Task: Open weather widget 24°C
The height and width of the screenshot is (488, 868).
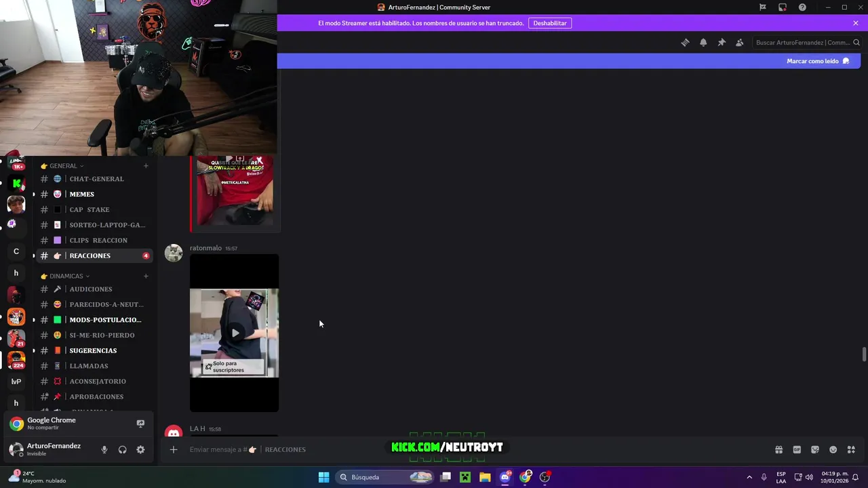Action: coord(37,477)
